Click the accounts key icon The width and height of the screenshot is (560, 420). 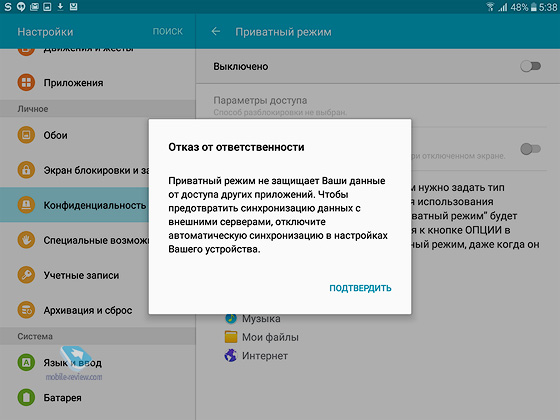[x=26, y=275]
